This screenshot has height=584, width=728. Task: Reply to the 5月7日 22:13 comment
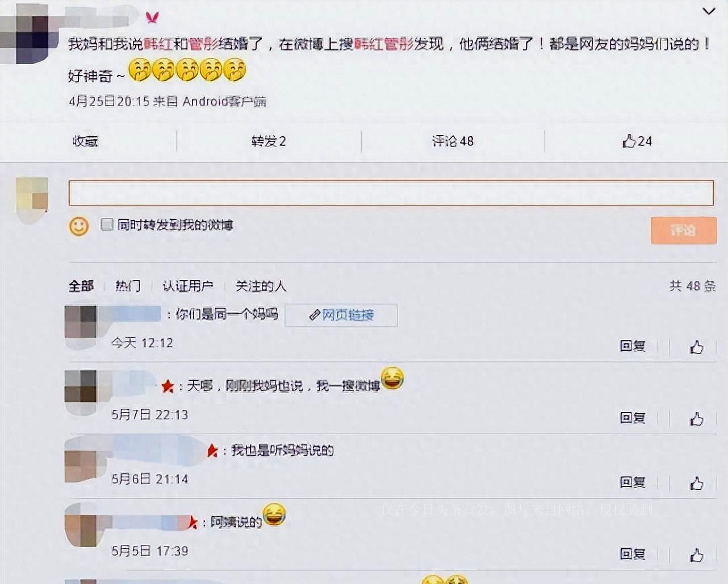(633, 418)
